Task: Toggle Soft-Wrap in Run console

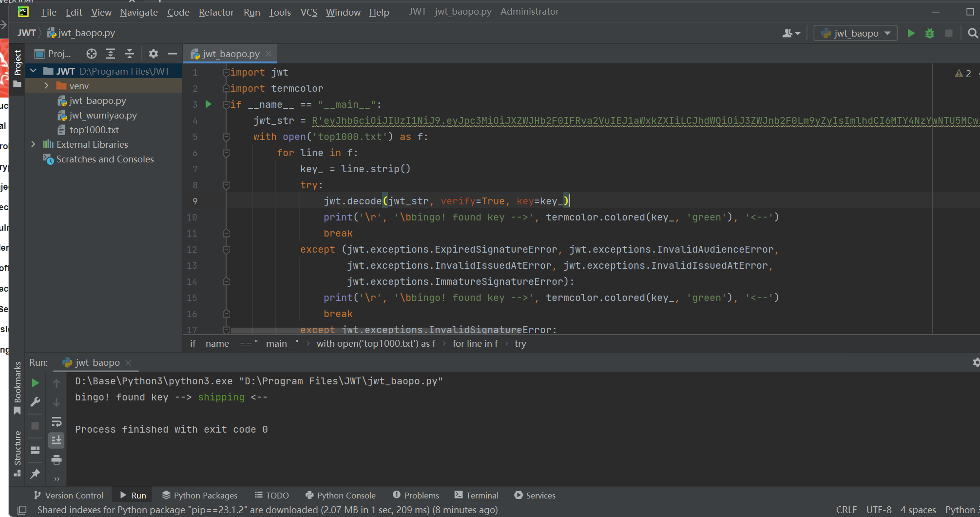Action: coord(57,421)
